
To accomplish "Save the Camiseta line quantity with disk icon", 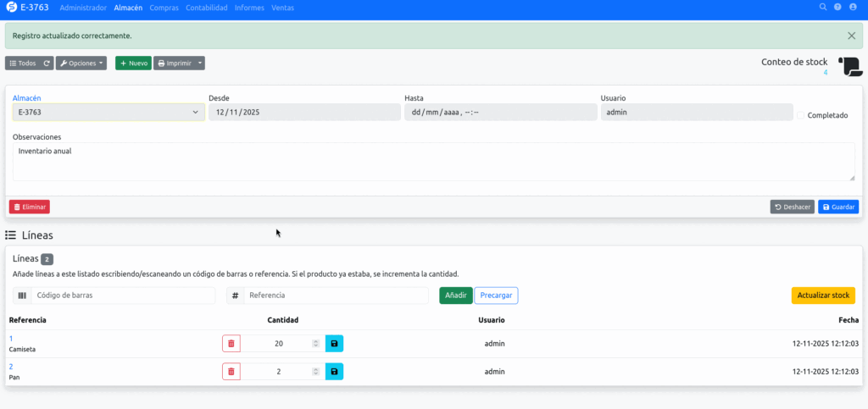I will 334,344.
